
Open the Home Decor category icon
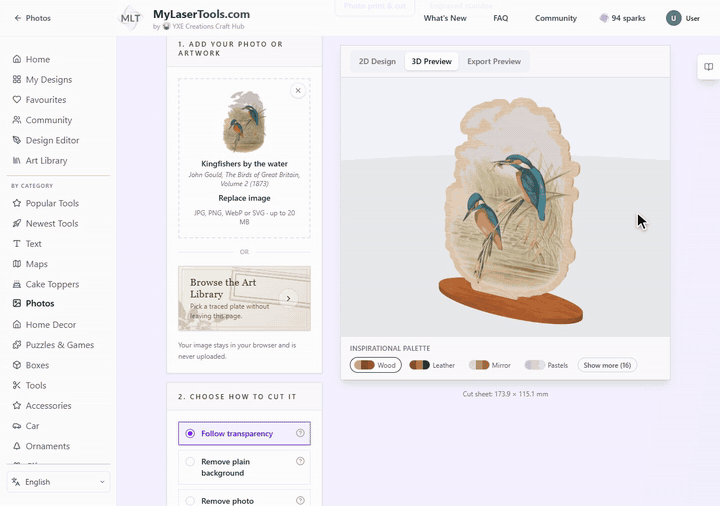[x=17, y=325]
